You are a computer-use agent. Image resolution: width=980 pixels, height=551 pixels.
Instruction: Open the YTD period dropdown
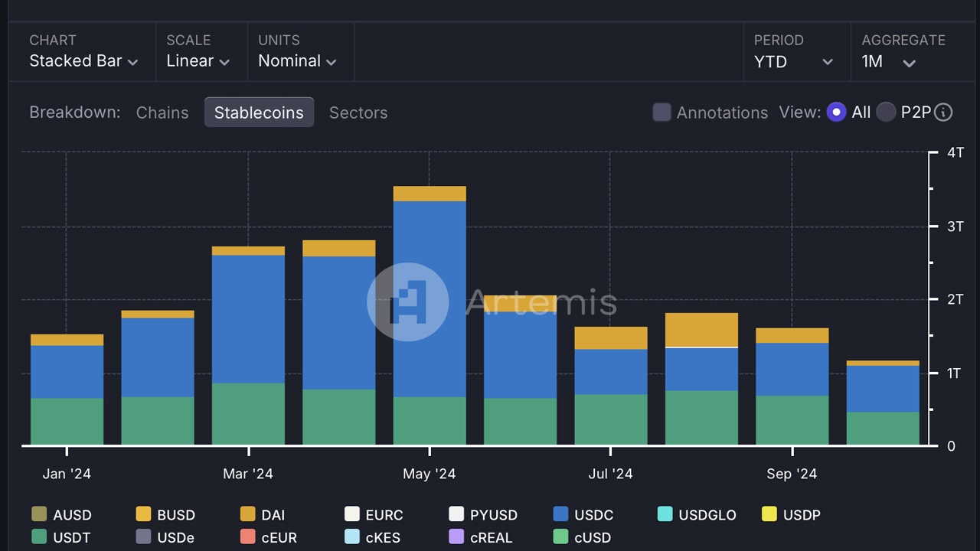796,61
